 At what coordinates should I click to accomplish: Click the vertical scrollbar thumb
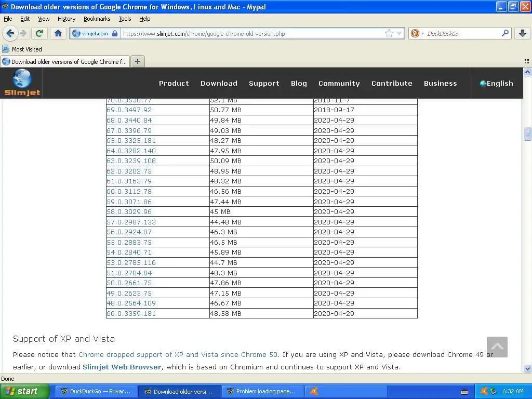[527, 134]
